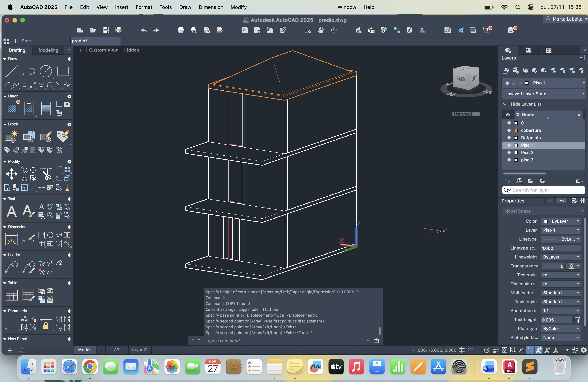Screen dimensions: 588x382
Task: Click the Undo arrow in toolbar
Action: point(143,30)
